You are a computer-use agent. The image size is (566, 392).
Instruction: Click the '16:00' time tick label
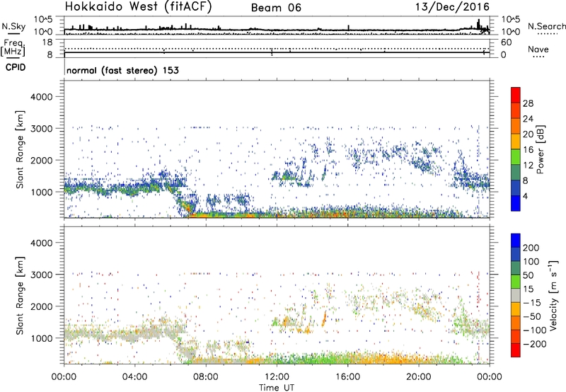click(347, 377)
